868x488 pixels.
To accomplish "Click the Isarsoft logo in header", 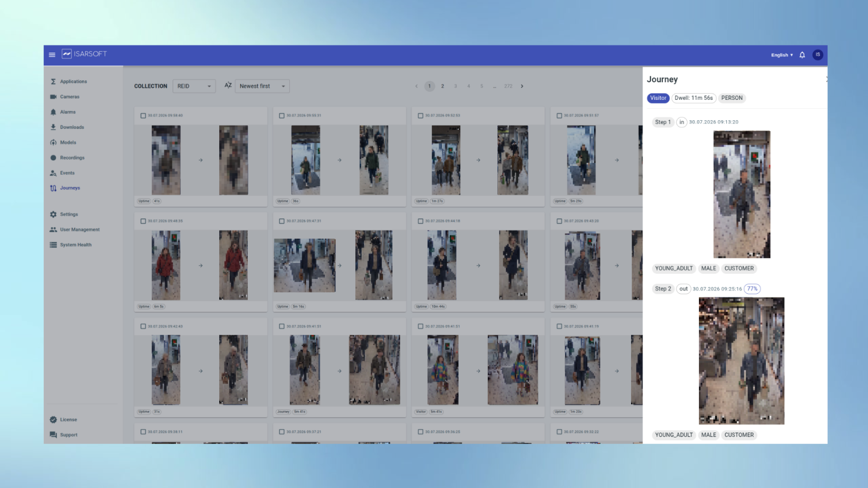I will 85,54.
